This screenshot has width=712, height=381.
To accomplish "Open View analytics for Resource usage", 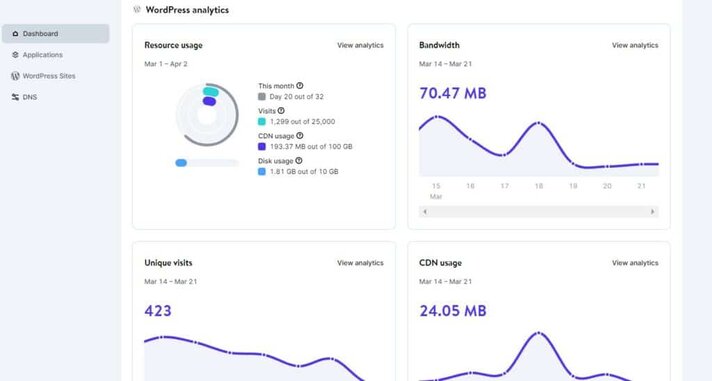I will 360,45.
